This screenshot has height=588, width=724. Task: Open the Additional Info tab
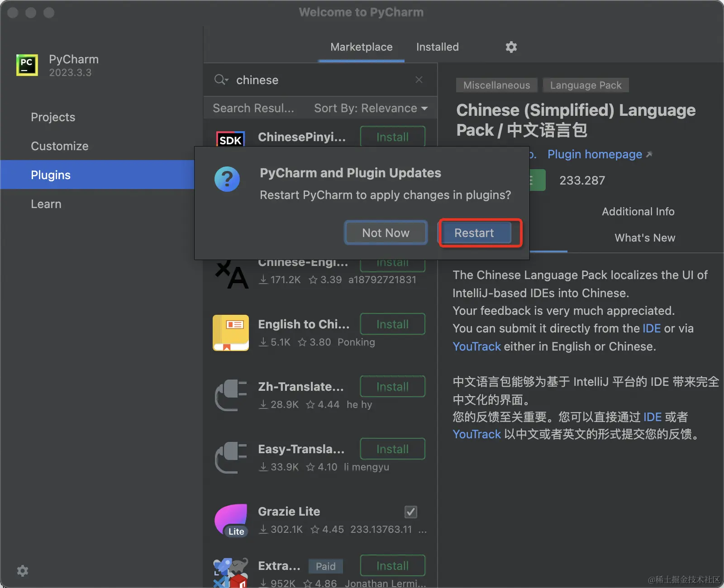tap(638, 212)
